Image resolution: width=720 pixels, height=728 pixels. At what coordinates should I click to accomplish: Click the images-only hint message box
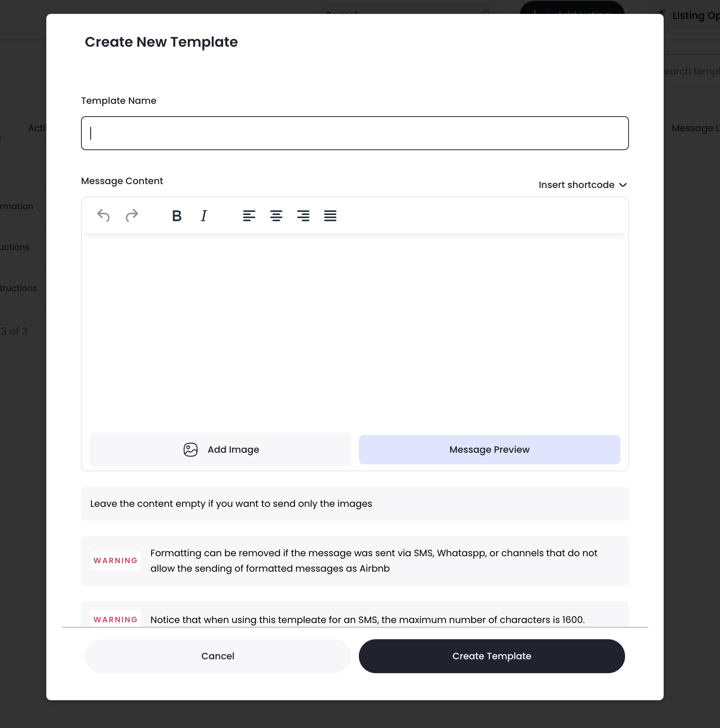[x=355, y=504]
